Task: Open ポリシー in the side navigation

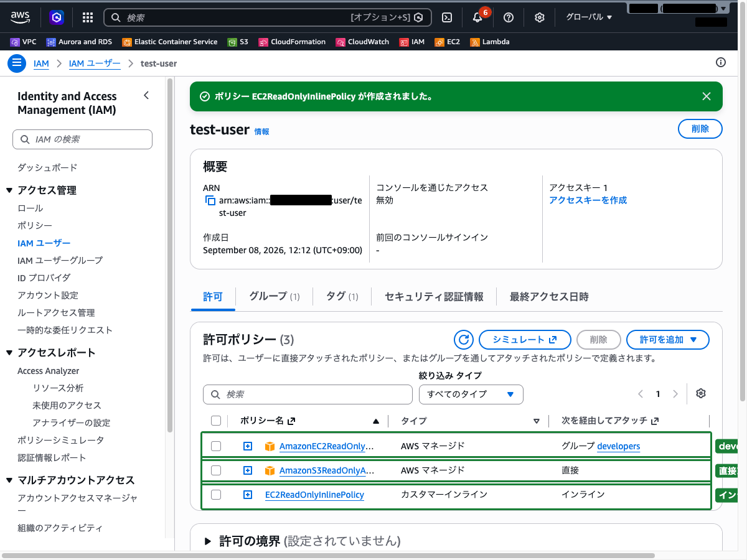Action: pos(35,225)
